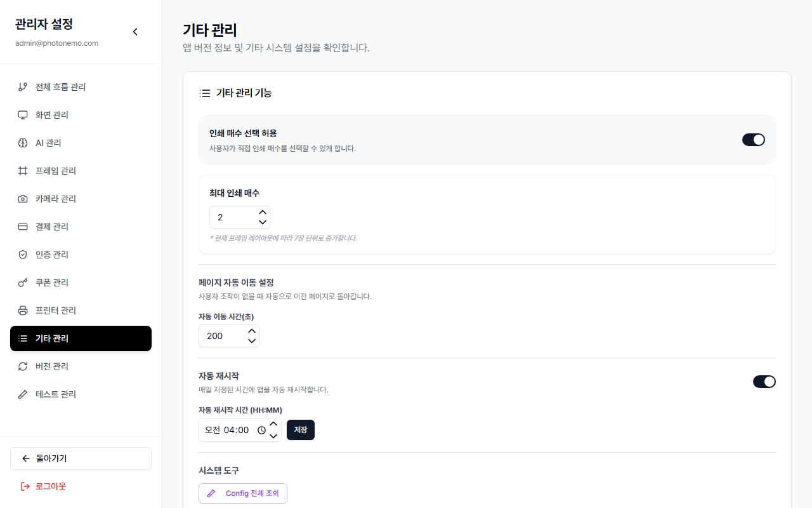The image size is (812, 508).
Task: Turn off the 자동 재시작 switch
Action: point(764,382)
